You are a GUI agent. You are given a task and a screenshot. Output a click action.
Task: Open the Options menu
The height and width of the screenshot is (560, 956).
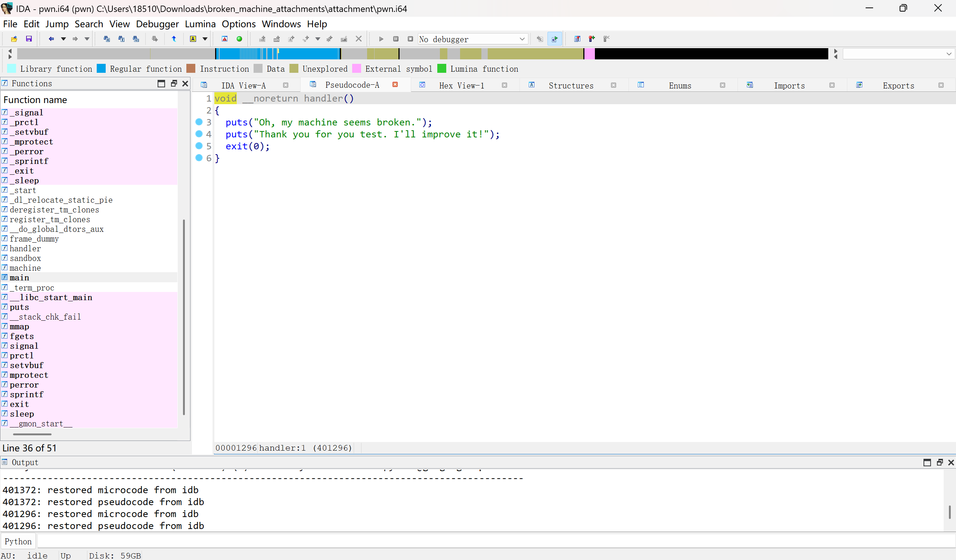click(x=239, y=24)
